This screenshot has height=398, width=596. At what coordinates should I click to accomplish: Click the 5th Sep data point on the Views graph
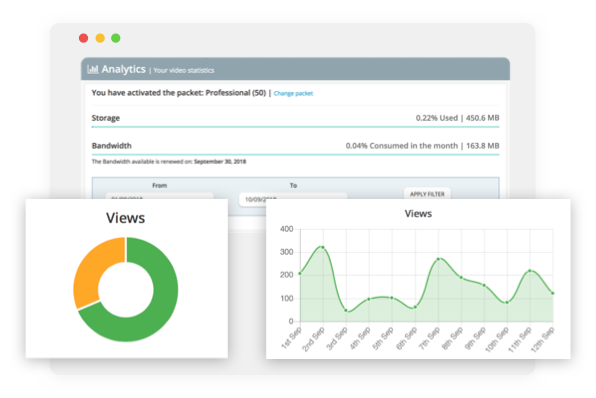(392, 298)
